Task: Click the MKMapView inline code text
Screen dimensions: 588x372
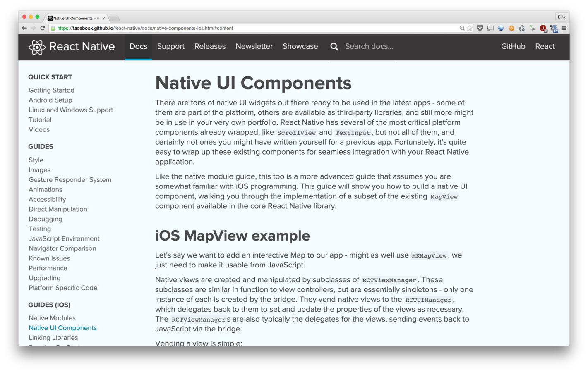Action: (x=429, y=256)
